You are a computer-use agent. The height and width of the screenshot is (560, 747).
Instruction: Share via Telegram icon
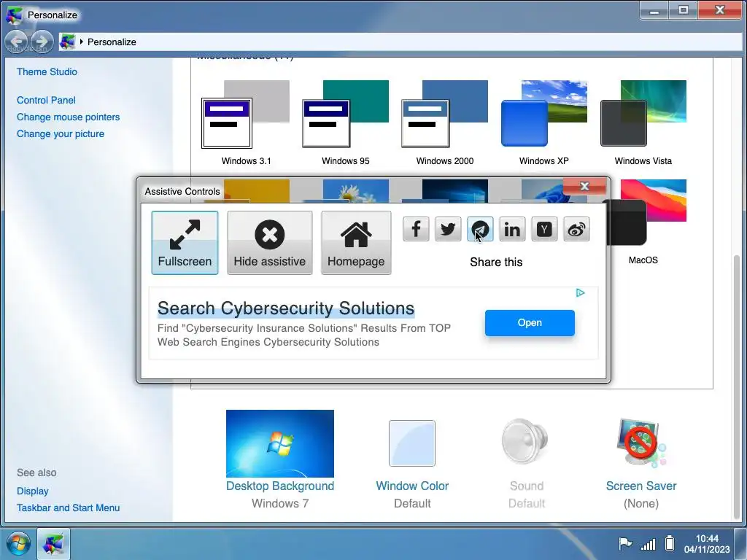(x=480, y=229)
